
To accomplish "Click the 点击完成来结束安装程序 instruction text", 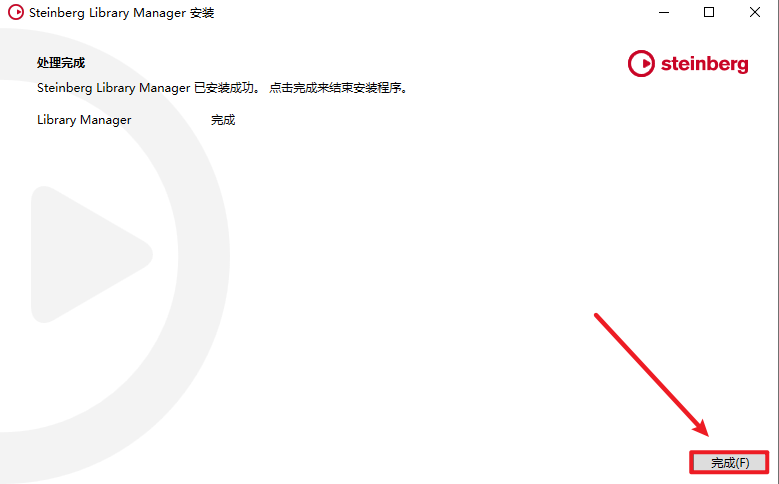I will (338, 88).
